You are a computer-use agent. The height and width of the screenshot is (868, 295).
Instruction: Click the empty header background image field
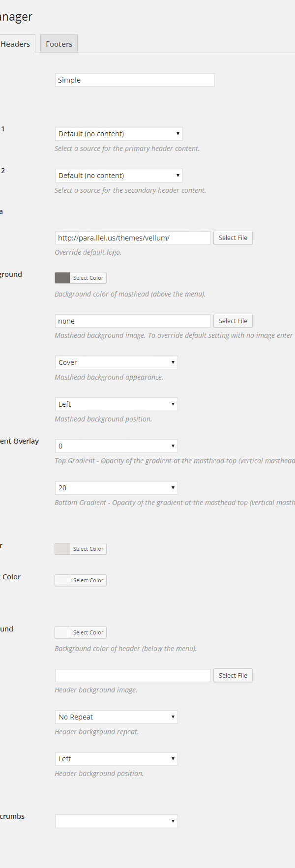[133, 676]
